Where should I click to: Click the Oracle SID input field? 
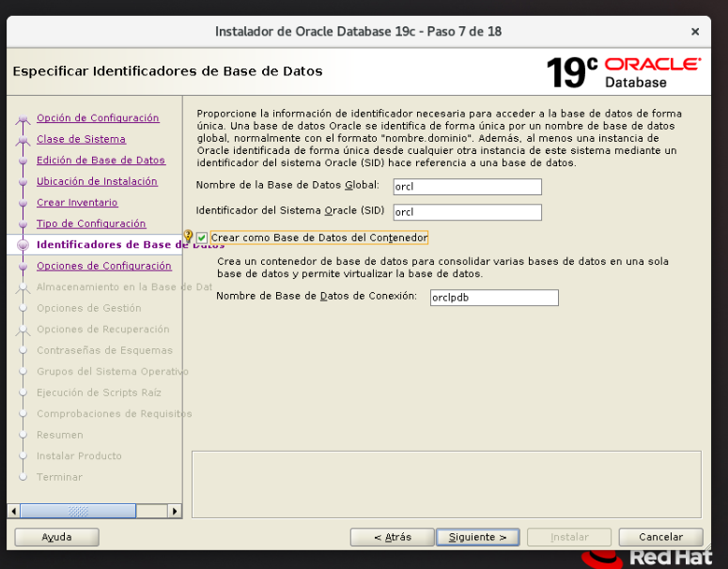467,212
